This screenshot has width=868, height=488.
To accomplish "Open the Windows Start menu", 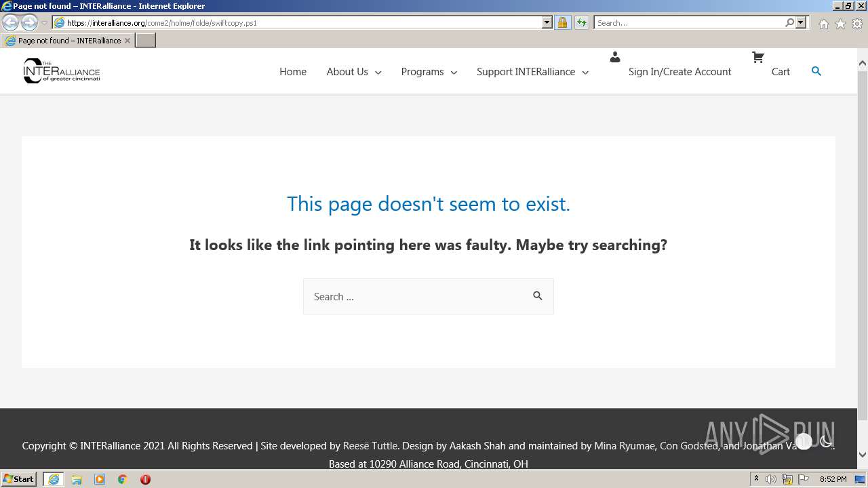I will coord(19,479).
